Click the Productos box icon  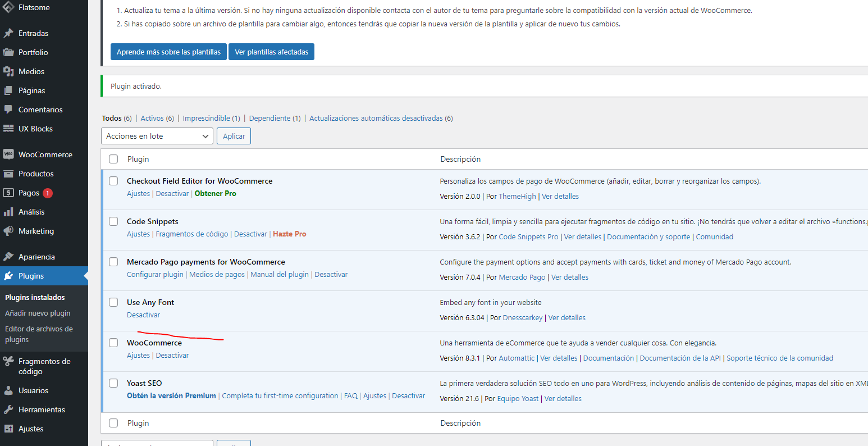coord(8,174)
